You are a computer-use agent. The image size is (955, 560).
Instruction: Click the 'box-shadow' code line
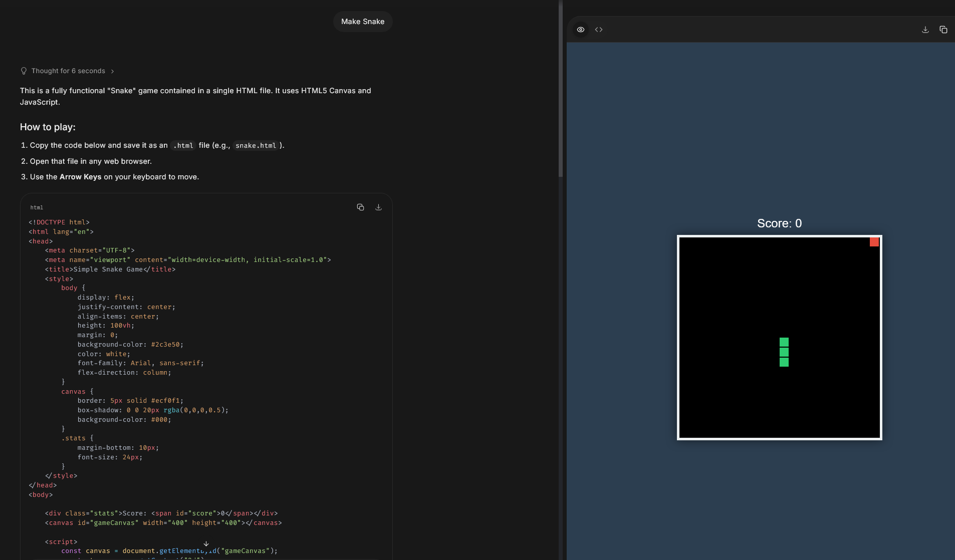point(153,410)
